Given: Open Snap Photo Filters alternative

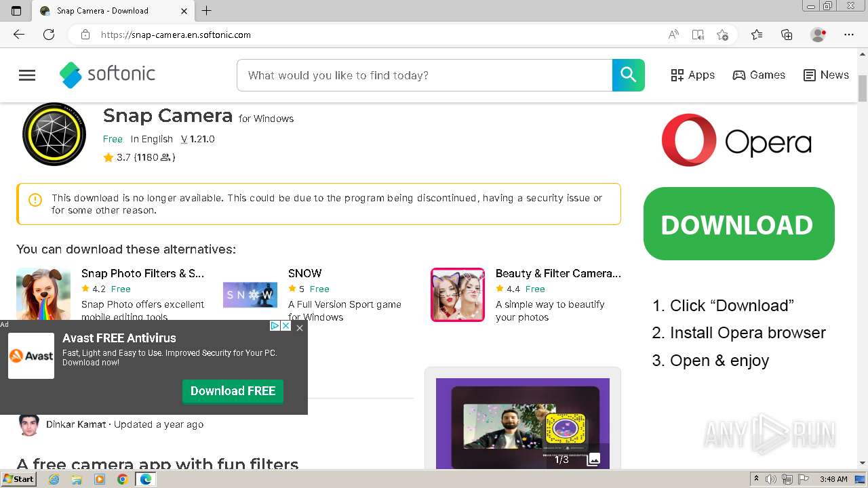Looking at the screenshot, I should tap(142, 273).
